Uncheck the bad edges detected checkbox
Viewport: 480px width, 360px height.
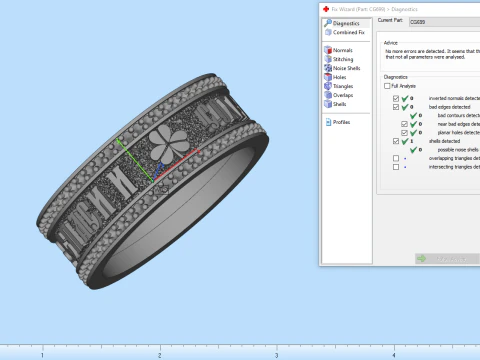click(396, 107)
